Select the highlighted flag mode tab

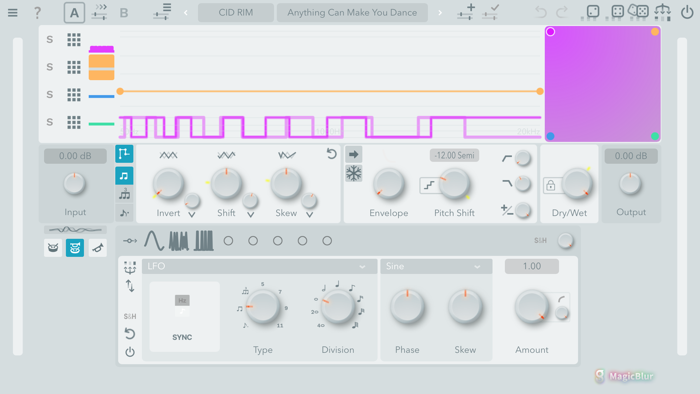tap(124, 154)
